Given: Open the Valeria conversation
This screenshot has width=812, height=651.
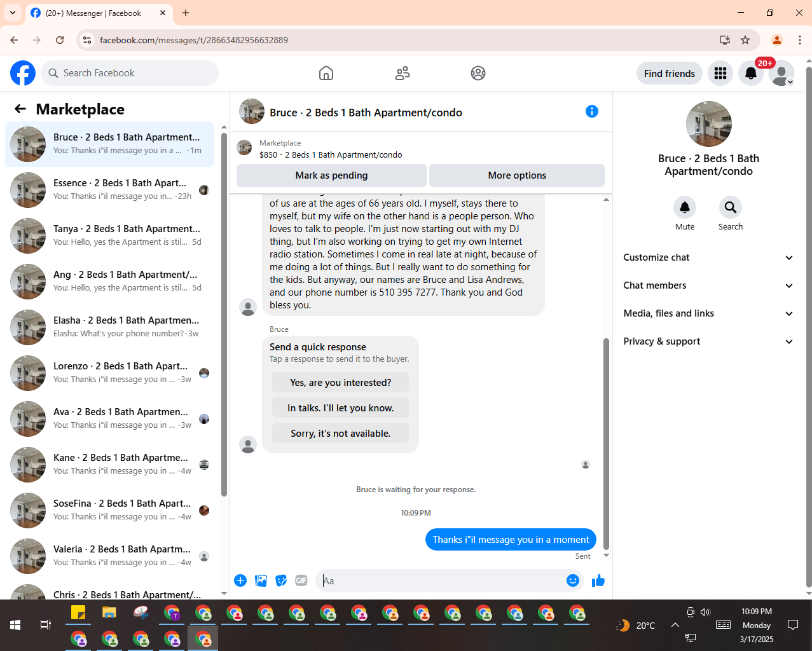Looking at the screenshot, I should coord(109,556).
